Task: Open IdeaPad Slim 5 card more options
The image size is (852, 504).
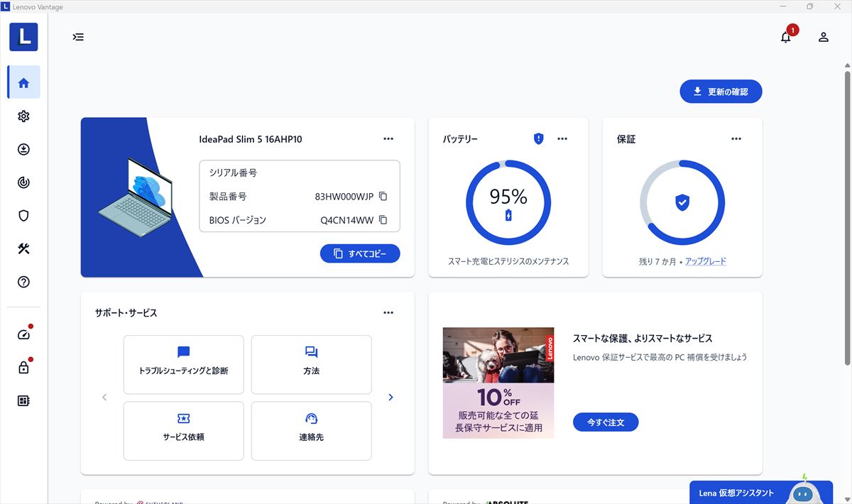Action: [x=388, y=138]
